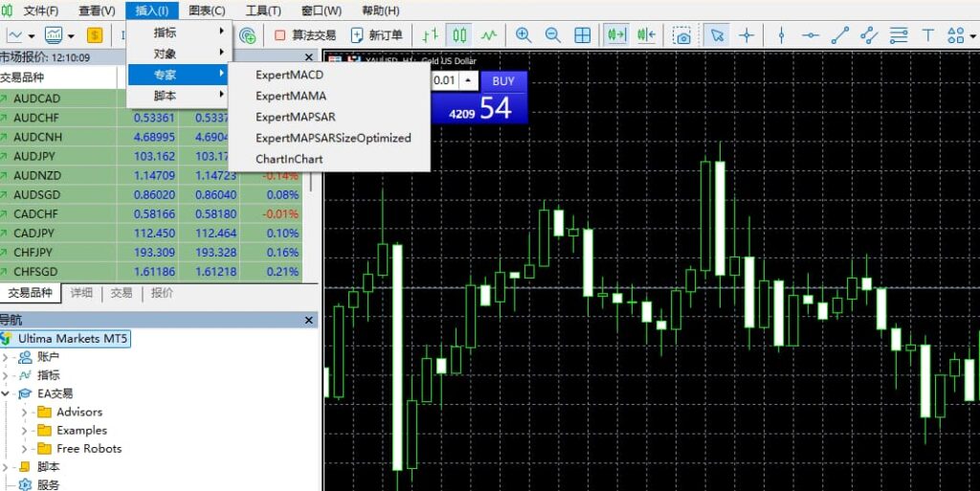980x491 pixels.
Task: Select the vertical line drawing tool
Action: click(x=781, y=35)
